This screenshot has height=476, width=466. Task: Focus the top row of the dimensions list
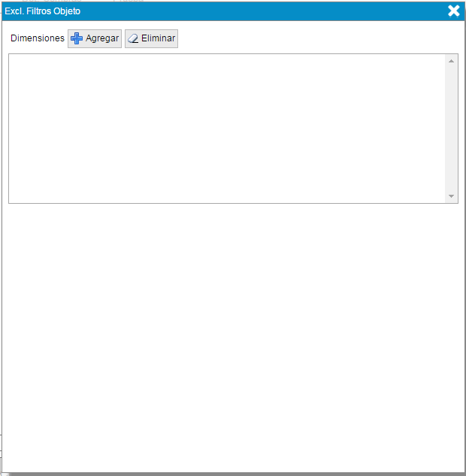225,62
